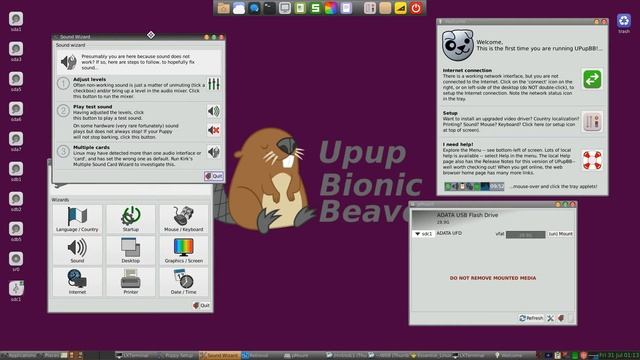
Task: Open the sdb1 drive desktop icon
Action: click(16, 171)
